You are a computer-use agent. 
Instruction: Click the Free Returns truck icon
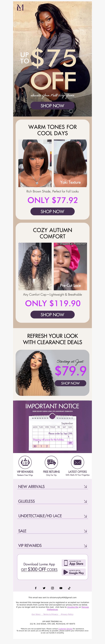click(51, 462)
